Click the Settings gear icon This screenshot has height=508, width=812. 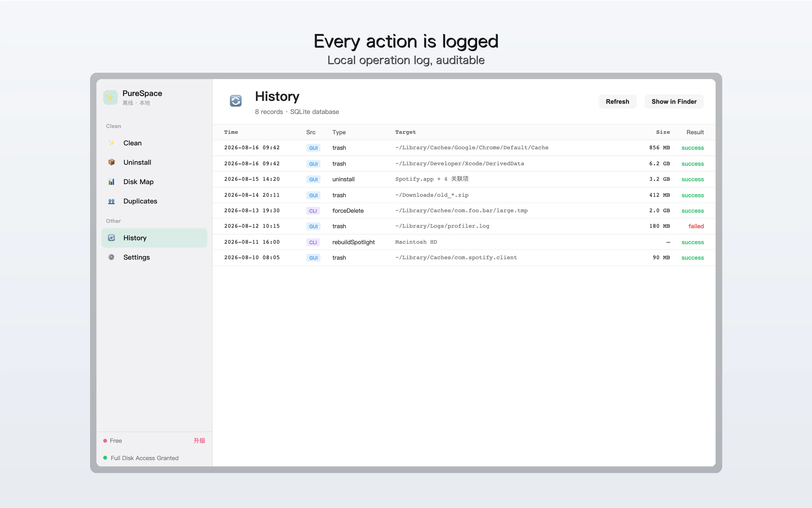pyautogui.click(x=111, y=257)
